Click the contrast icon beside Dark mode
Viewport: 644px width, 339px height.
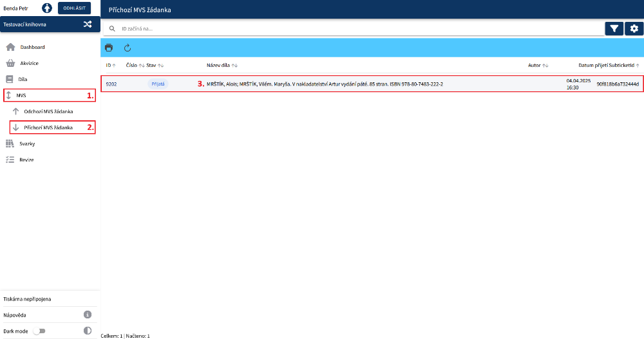coord(88,331)
